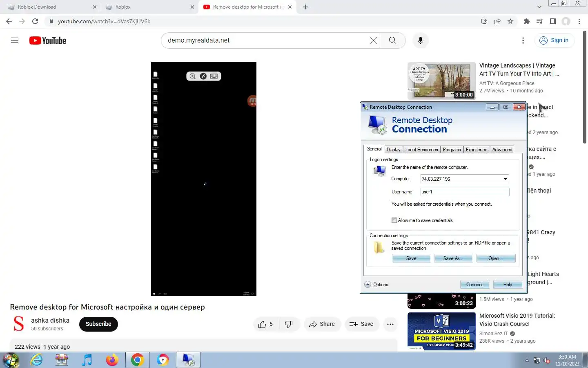
Task: Start voice search with the microphone icon
Action: click(x=421, y=40)
